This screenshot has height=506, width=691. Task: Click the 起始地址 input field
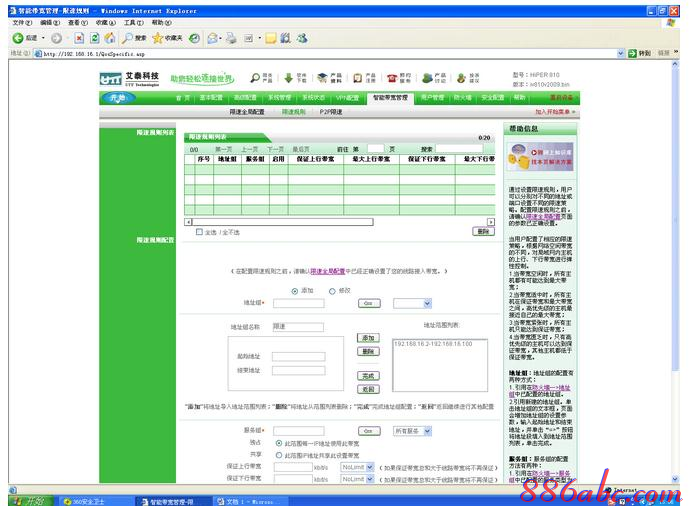(298, 356)
